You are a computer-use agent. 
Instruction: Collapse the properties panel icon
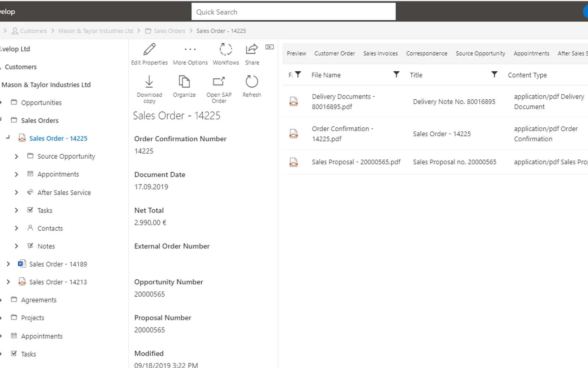(270, 47)
